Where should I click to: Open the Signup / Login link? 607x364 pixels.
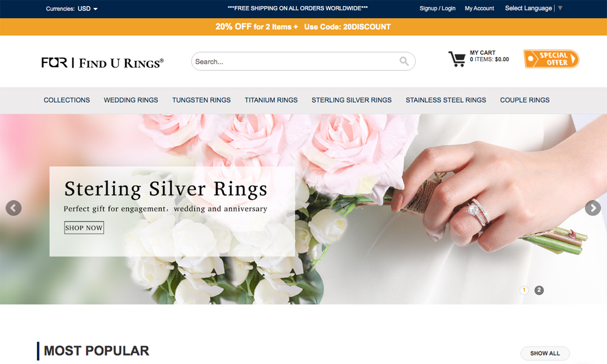tap(438, 8)
